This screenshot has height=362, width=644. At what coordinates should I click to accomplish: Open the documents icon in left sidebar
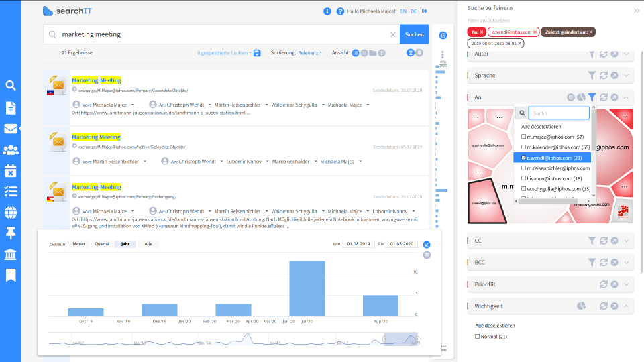click(x=11, y=107)
